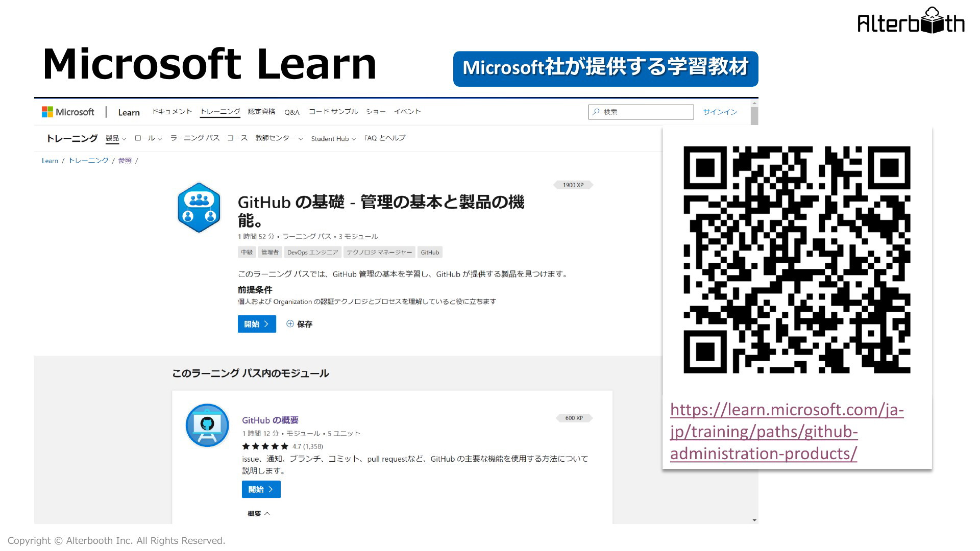Viewport: 980px width, 551px height.
Task: Open the ドキュメント menu item
Action: click(171, 111)
